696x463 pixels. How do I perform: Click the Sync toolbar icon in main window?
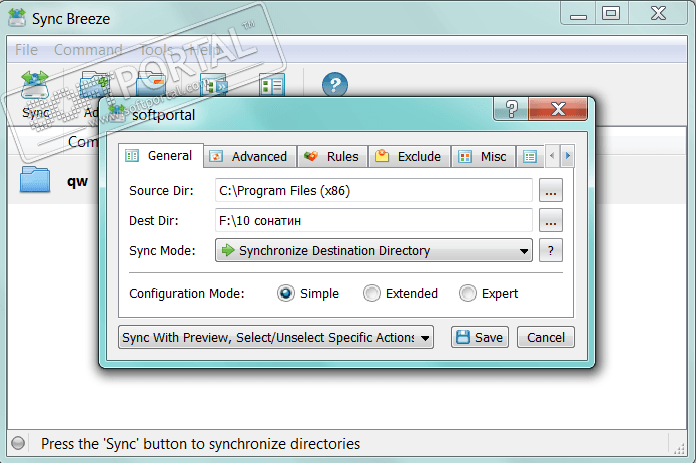[35, 85]
